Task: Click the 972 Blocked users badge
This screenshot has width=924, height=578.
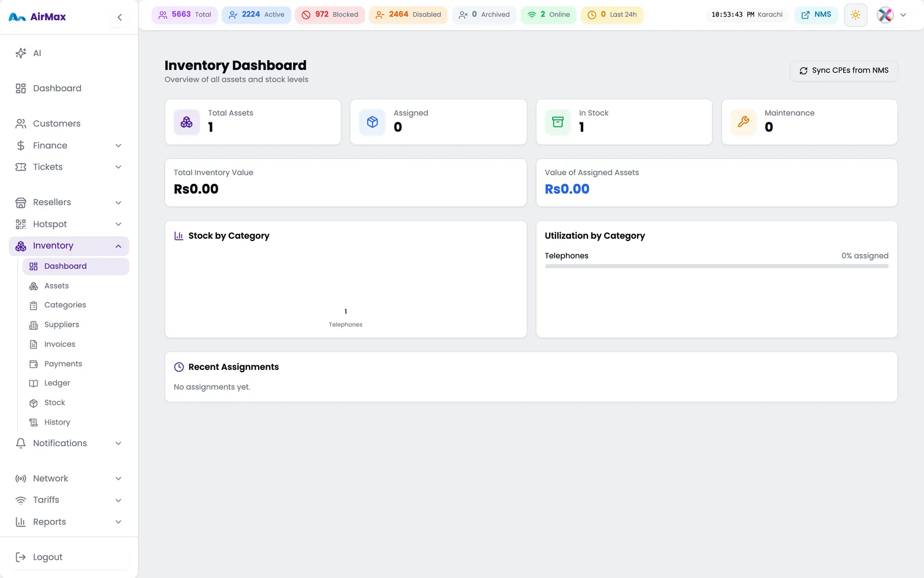Action: tap(330, 15)
